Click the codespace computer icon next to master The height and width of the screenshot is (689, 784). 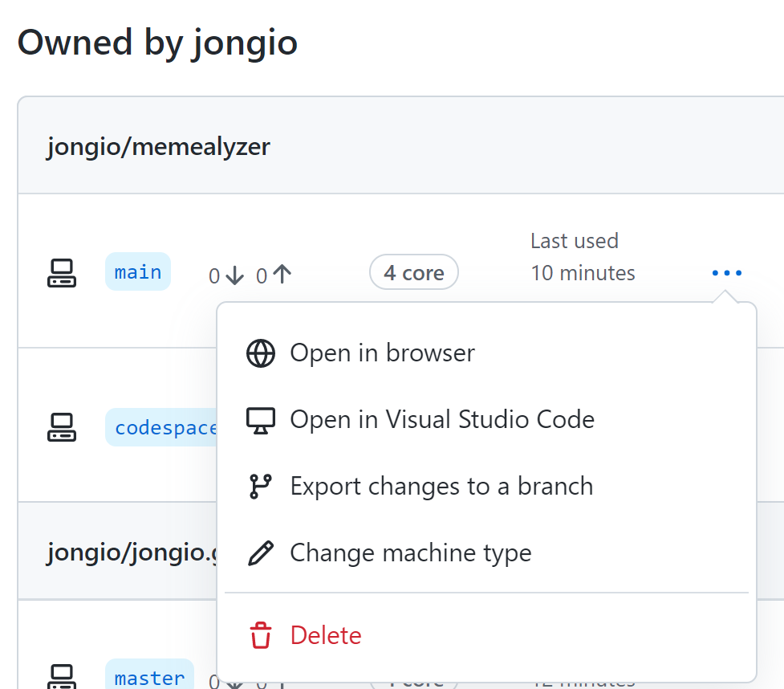pos(62,678)
